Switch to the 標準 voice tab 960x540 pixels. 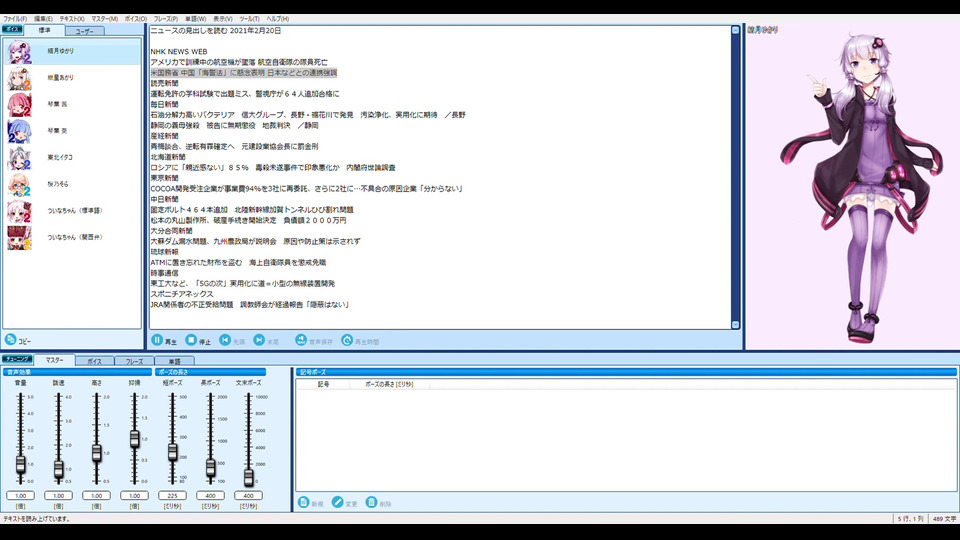click(45, 30)
